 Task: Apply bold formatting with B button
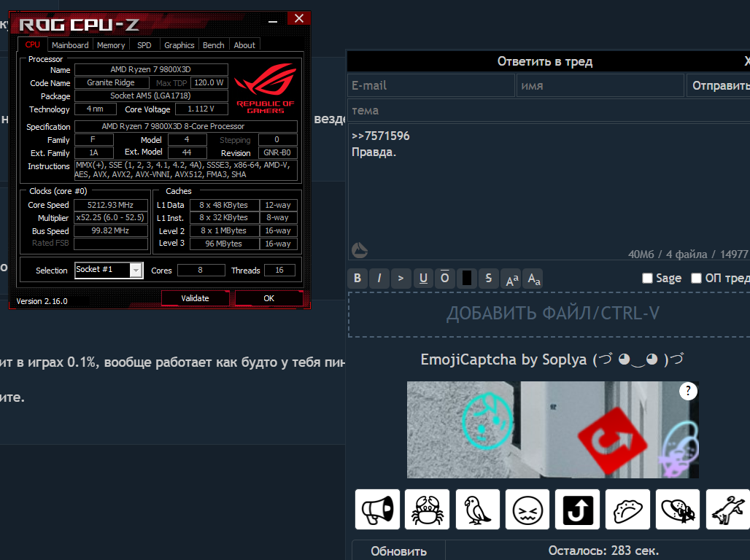pyautogui.click(x=357, y=279)
